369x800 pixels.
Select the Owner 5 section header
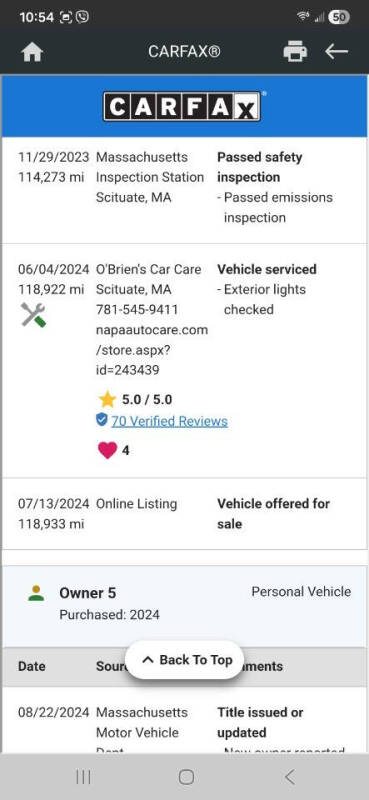pyautogui.click(x=184, y=606)
